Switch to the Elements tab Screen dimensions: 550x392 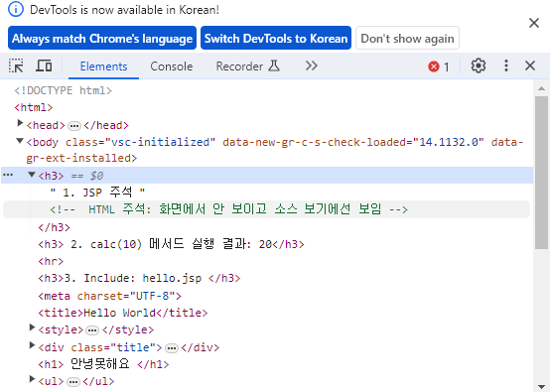pyautogui.click(x=103, y=66)
